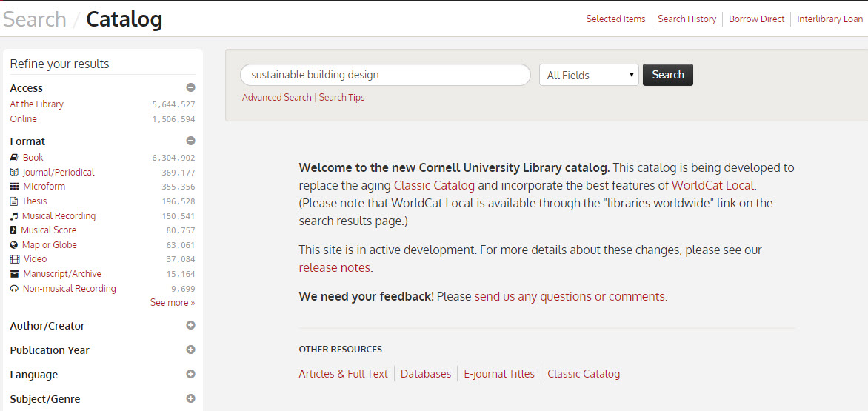The height and width of the screenshot is (411, 868).
Task: Filter results by Map or Globe
Action: pos(50,244)
